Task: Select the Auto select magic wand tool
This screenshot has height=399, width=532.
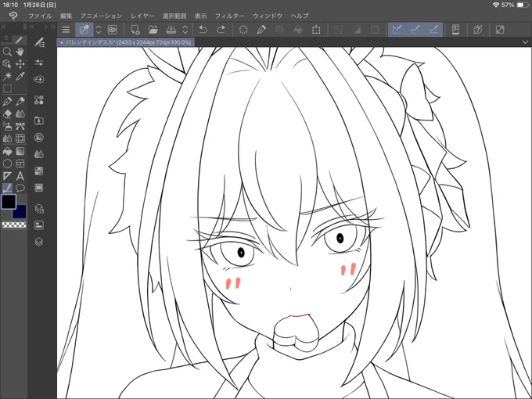Action: (x=7, y=76)
